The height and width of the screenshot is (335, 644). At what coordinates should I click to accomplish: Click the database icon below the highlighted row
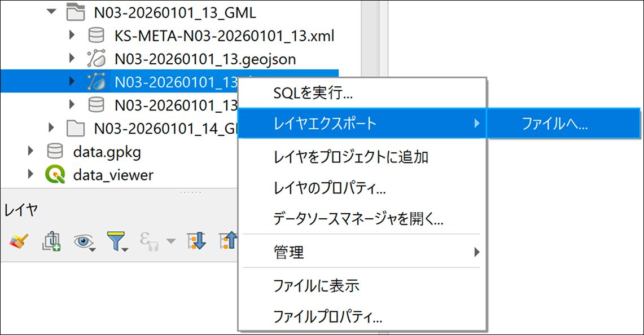coord(96,105)
